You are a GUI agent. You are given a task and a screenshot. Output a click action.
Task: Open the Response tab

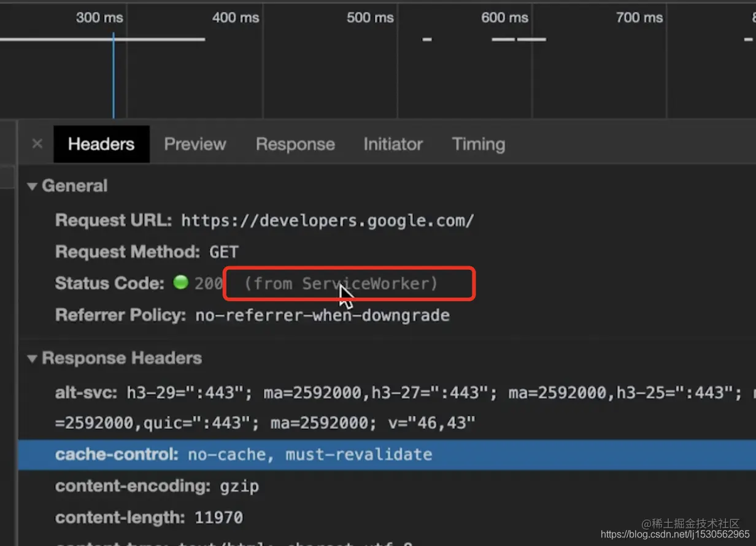point(295,144)
